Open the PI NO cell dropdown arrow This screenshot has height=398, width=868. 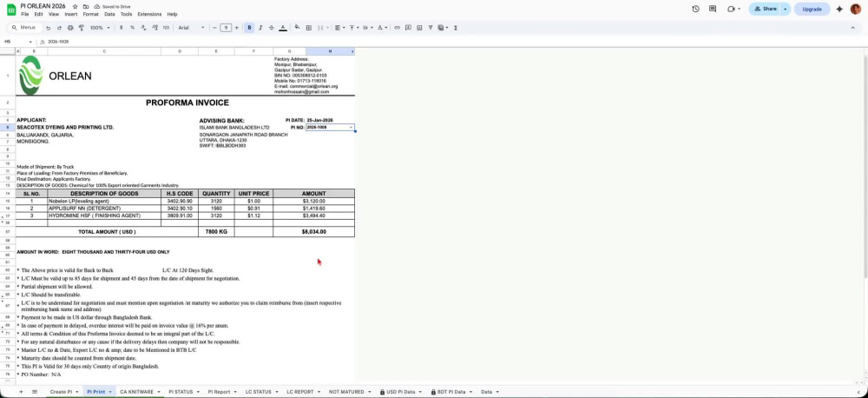click(351, 128)
